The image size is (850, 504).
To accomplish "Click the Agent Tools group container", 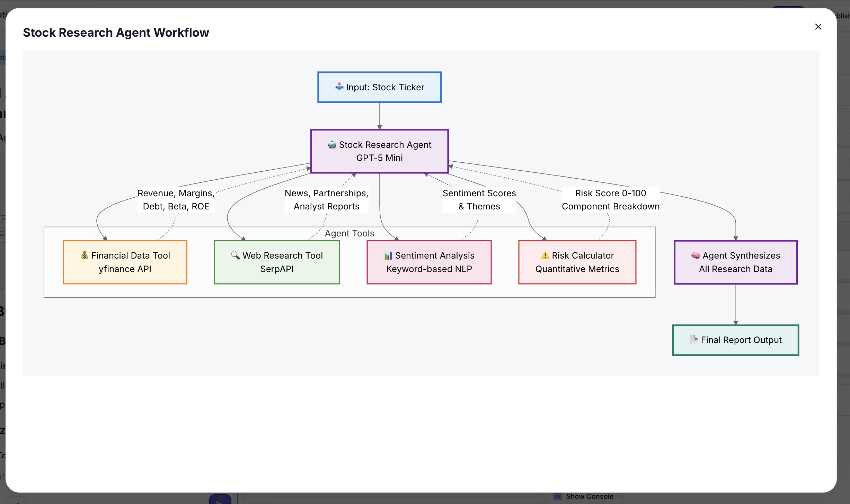I will pos(349,233).
